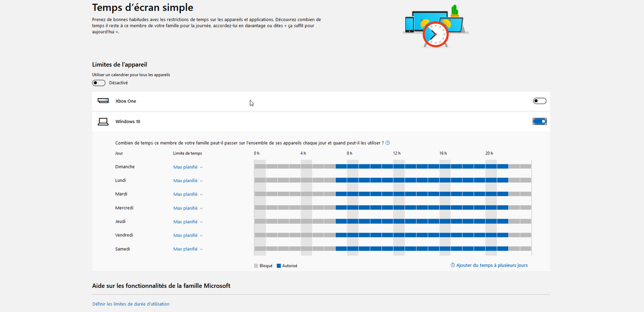Click the grey Bloqué legend swatch
The height and width of the screenshot is (312, 644).
(256, 266)
